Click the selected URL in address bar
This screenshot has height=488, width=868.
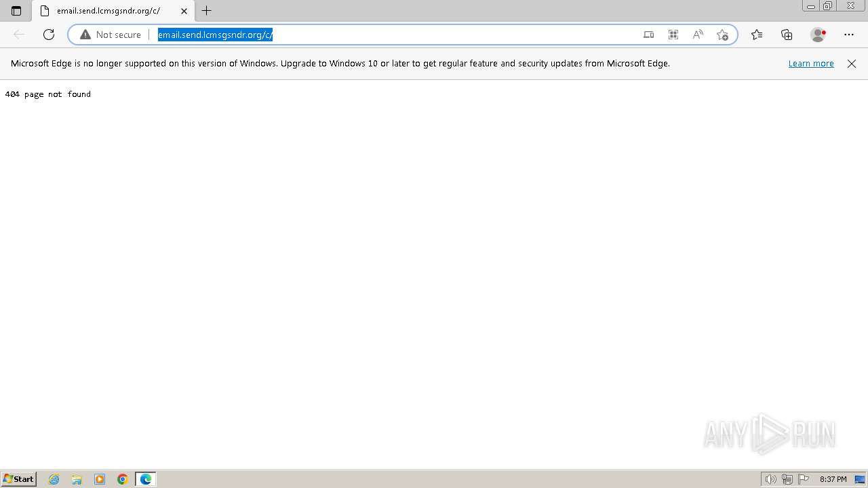[215, 35]
